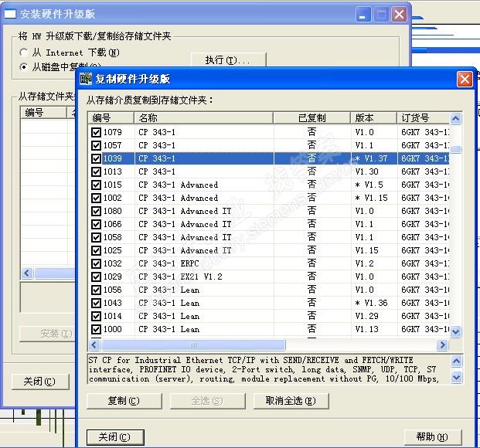Open 帮助(H) in the copy dialog
480x448 pixels.
coord(432,437)
